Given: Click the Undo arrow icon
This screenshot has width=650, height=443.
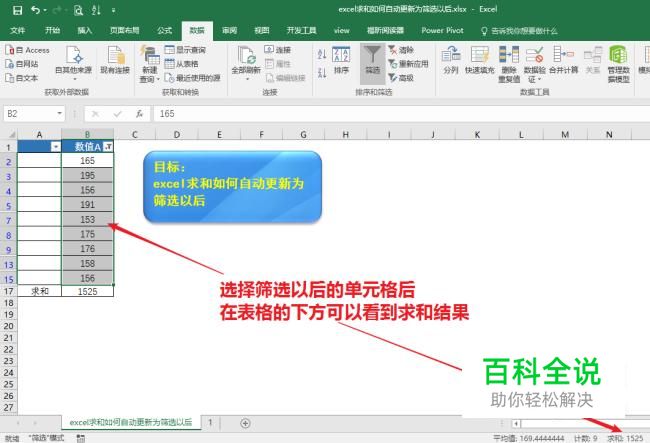Looking at the screenshot, I should point(36,10).
